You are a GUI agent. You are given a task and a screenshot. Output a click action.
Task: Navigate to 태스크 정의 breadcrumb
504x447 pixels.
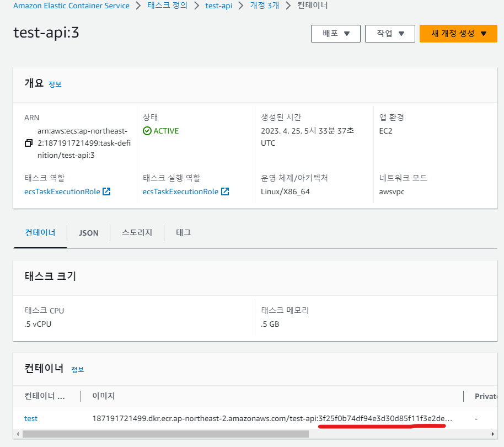pos(168,6)
